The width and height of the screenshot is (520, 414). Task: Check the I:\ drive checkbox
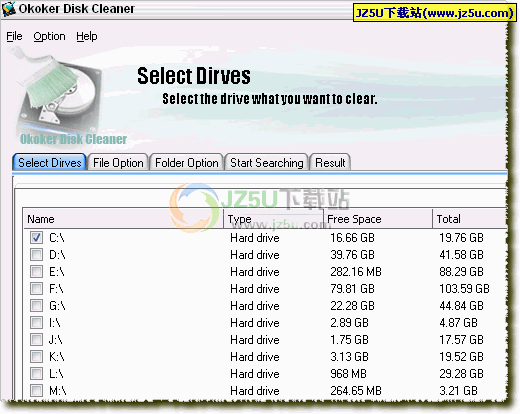36,323
